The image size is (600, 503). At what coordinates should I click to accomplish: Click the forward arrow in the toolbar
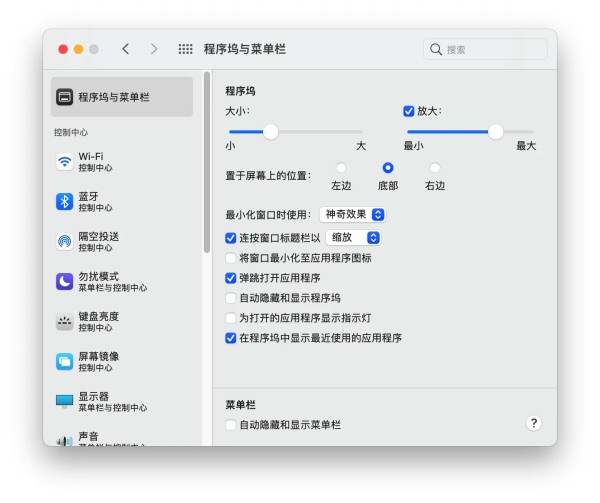pyautogui.click(x=154, y=49)
